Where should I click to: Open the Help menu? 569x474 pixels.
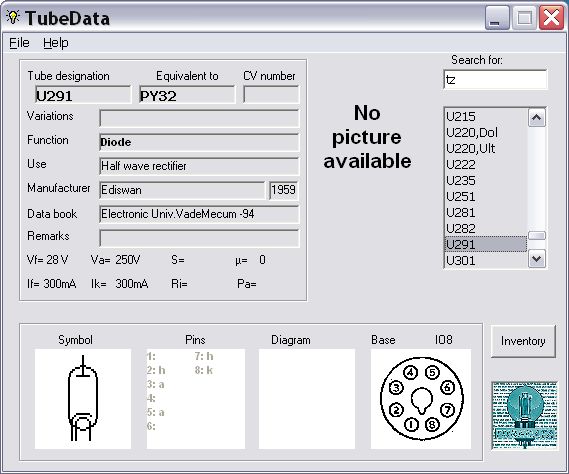[x=56, y=43]
